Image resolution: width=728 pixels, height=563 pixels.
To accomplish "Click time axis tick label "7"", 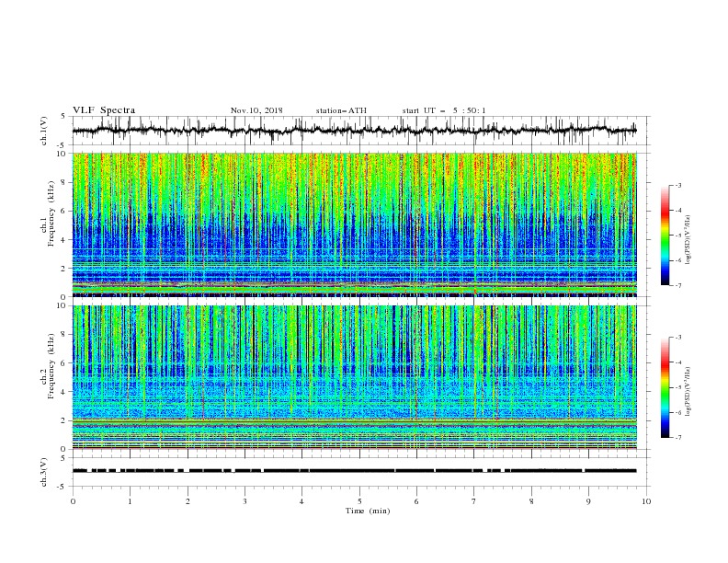I will point(474,501).
